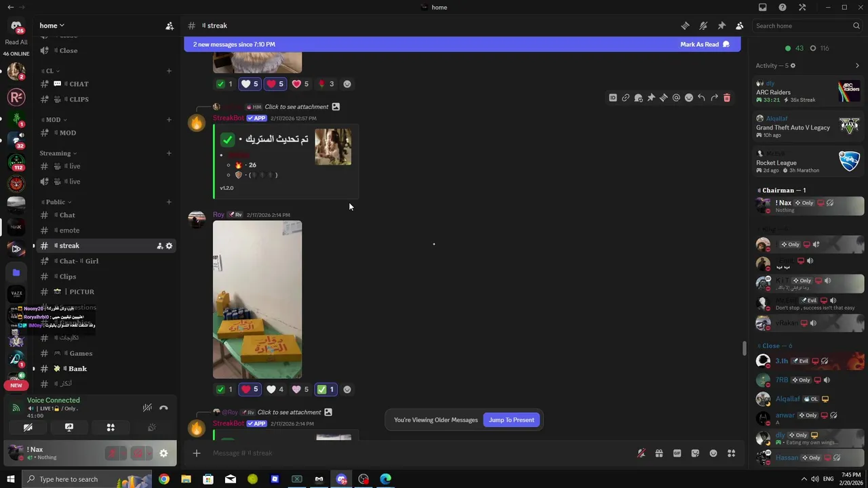
Task: Reply arrow icon in message toolbar
Action: pyautogui.click(x=701, y=98)
